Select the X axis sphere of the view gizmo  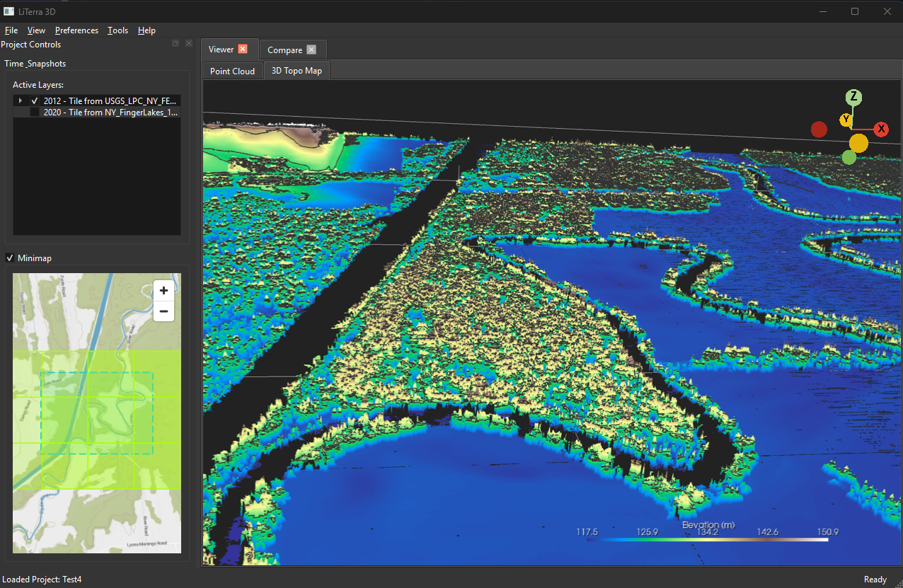coord(880,129)
